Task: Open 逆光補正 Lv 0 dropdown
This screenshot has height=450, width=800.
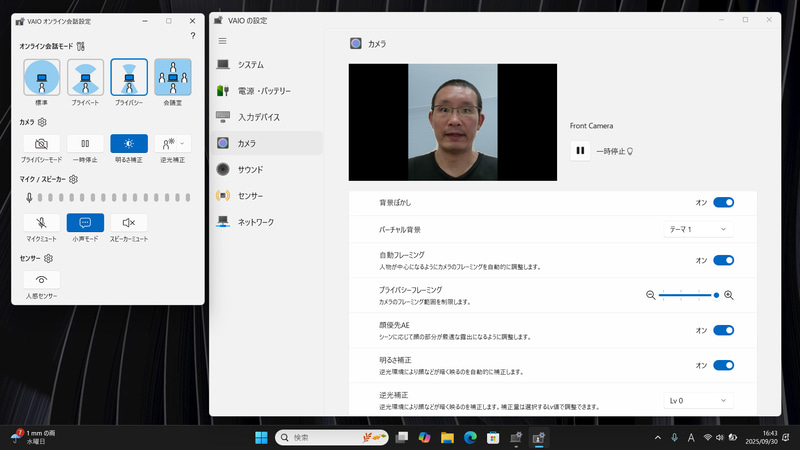Action: (698, 401)
